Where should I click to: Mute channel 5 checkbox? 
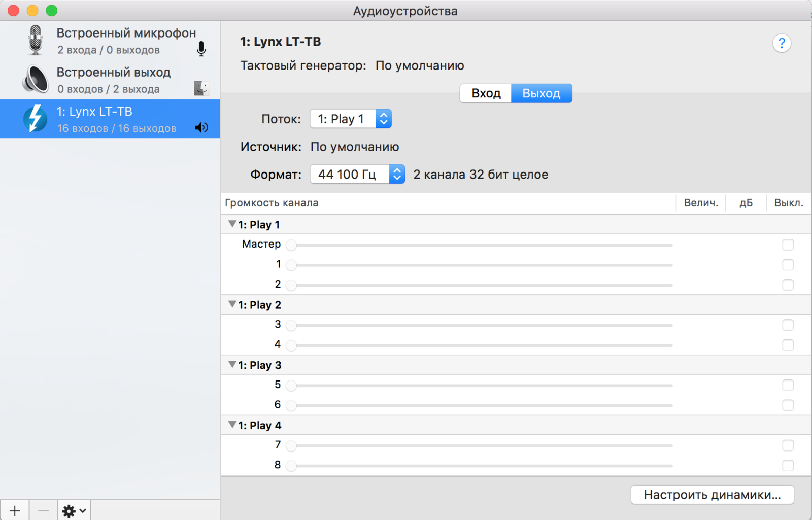(788, 385)
